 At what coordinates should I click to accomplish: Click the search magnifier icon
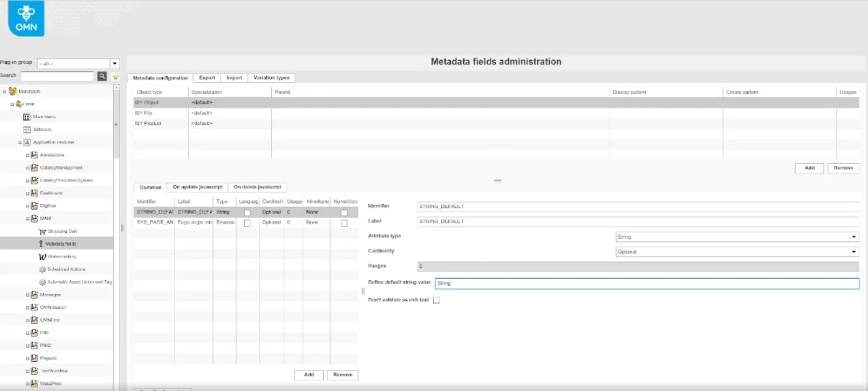[x=102, y=76]
